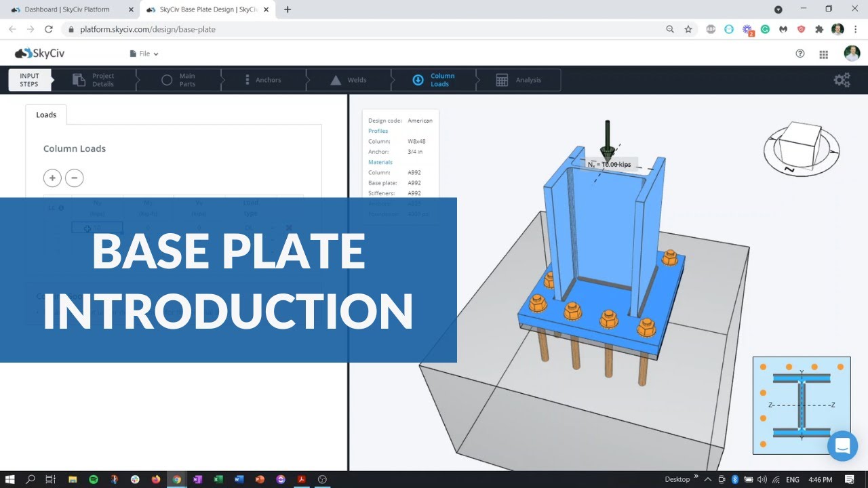Screen dimensions: 868x488
Task: Show hidden system tray icons
Action: pos(709,479)
